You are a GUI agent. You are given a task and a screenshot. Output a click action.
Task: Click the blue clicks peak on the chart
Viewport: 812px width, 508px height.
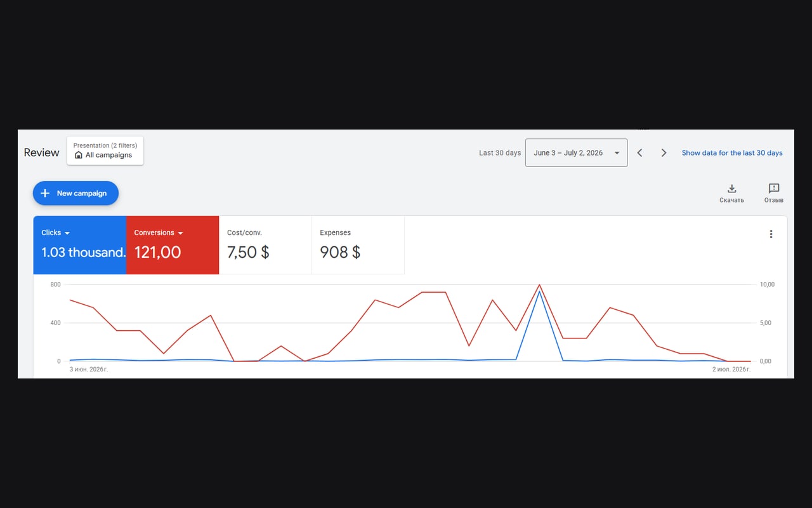pyautogui.click(x=539, y=292)
